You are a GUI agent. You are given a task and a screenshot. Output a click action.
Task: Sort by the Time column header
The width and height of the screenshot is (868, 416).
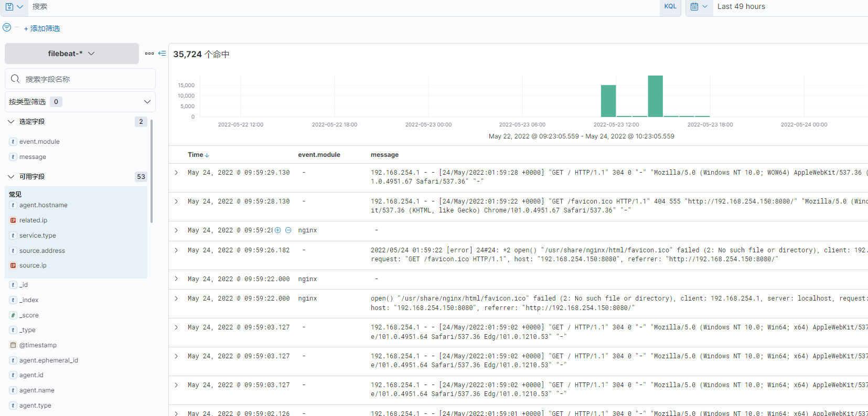(196, 155)
